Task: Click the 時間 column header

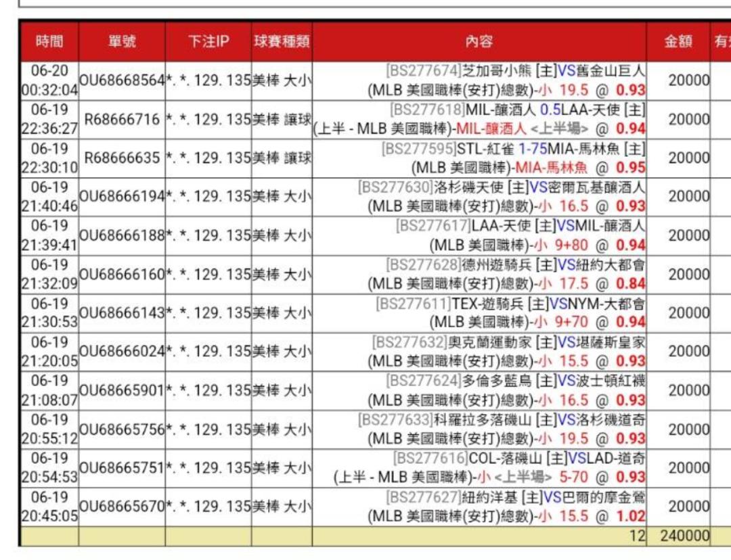Action: click(49, 41)
